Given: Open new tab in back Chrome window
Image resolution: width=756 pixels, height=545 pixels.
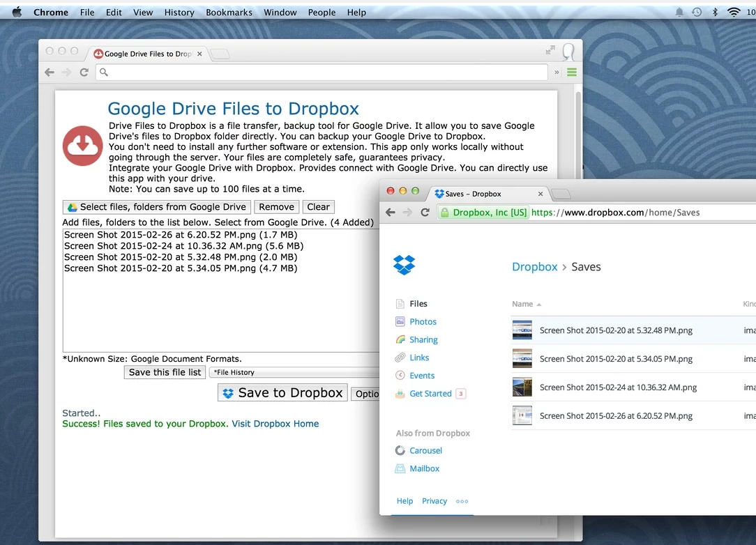Looking at the screenshot, I should (x=220, y=54).
